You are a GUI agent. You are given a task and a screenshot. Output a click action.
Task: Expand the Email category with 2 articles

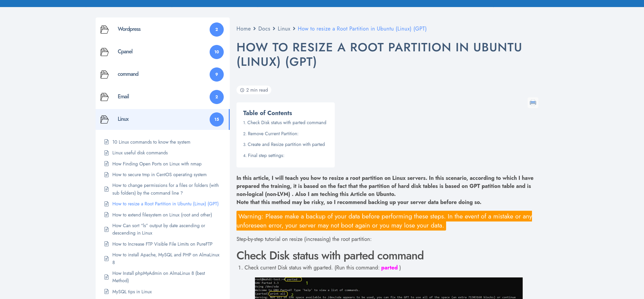tap(217, 97)
